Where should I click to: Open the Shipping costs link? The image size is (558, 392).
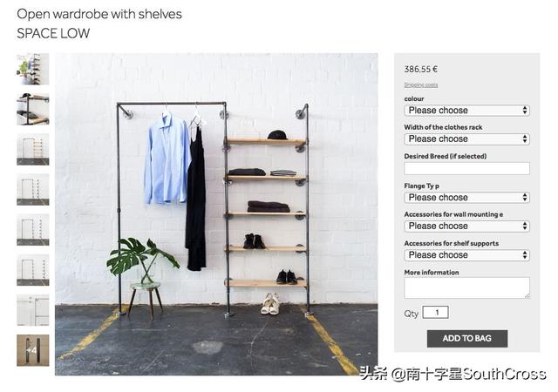click(x=420, y=85)
